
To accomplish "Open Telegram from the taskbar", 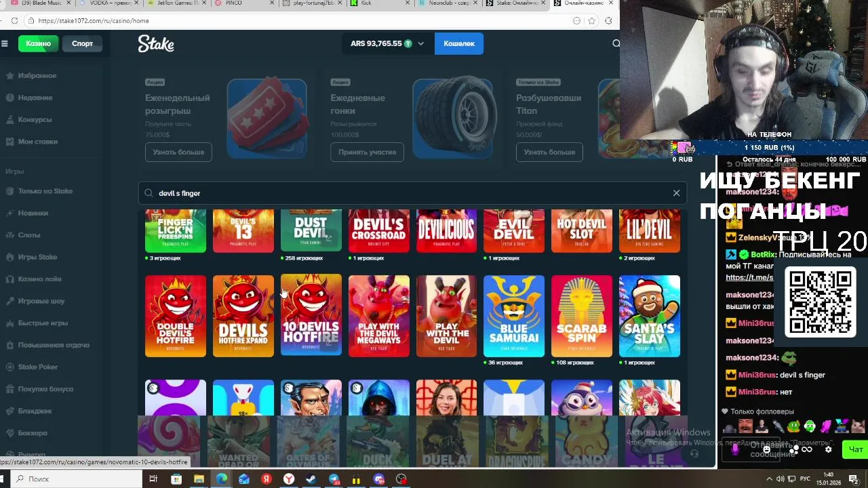I will click(x=334, y=479).
